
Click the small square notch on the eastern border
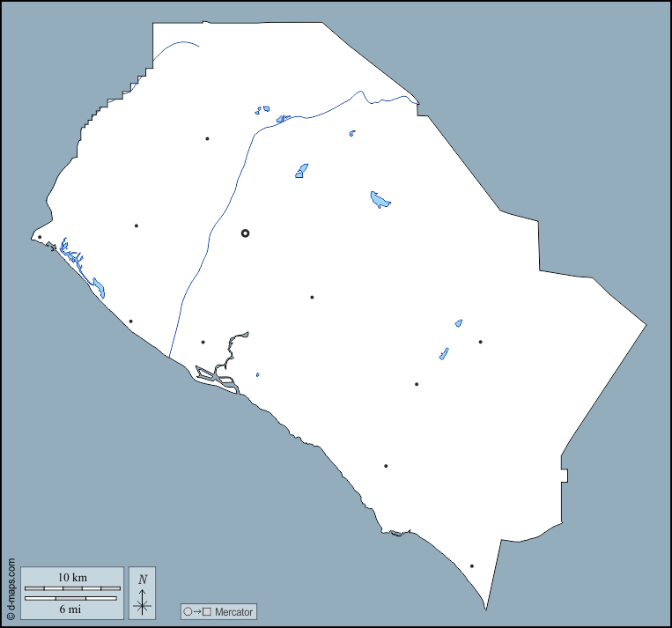[x=564, y=477]
